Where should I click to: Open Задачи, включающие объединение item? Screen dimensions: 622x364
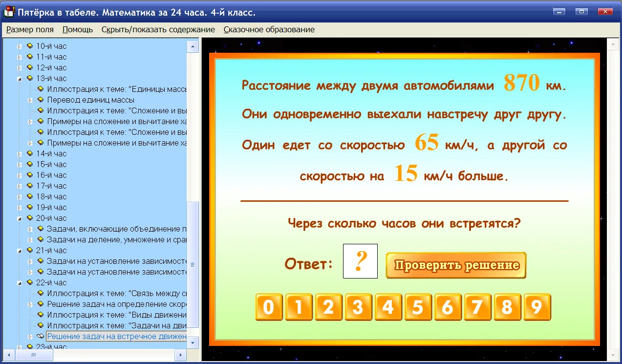click(117, 229)
